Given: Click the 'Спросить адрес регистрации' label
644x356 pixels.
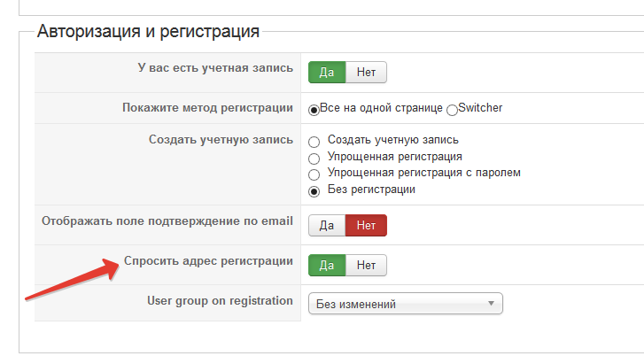Looking at the screenshot, I should point(208,261).
